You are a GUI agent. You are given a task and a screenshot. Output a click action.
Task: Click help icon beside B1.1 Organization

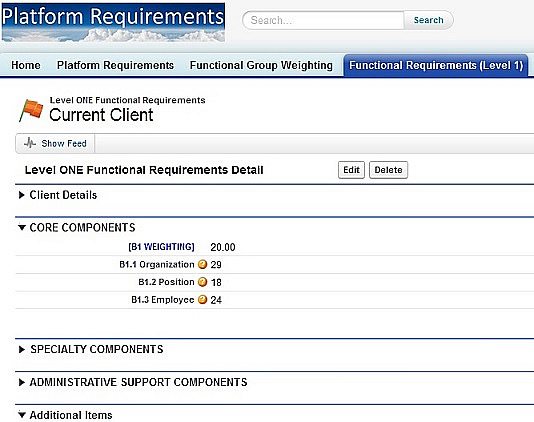pos(202,264)
